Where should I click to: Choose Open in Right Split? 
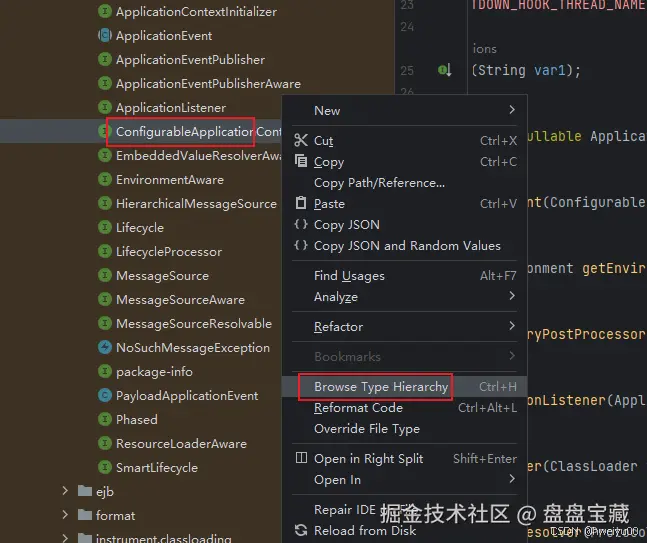tap(404, 459)
